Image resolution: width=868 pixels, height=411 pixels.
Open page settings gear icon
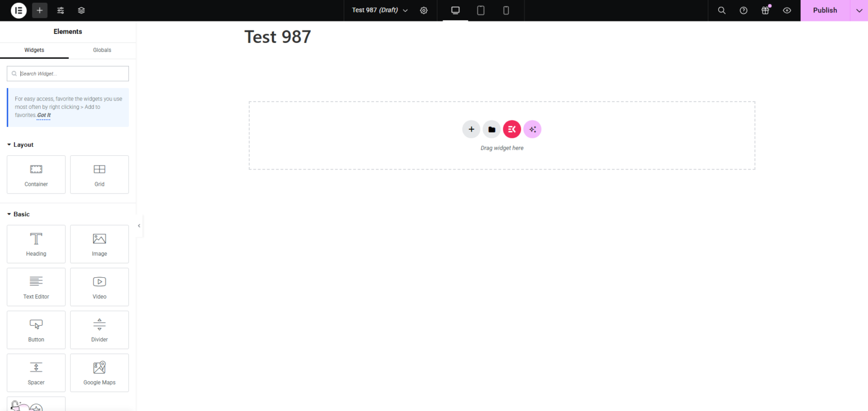click(424, 10)
